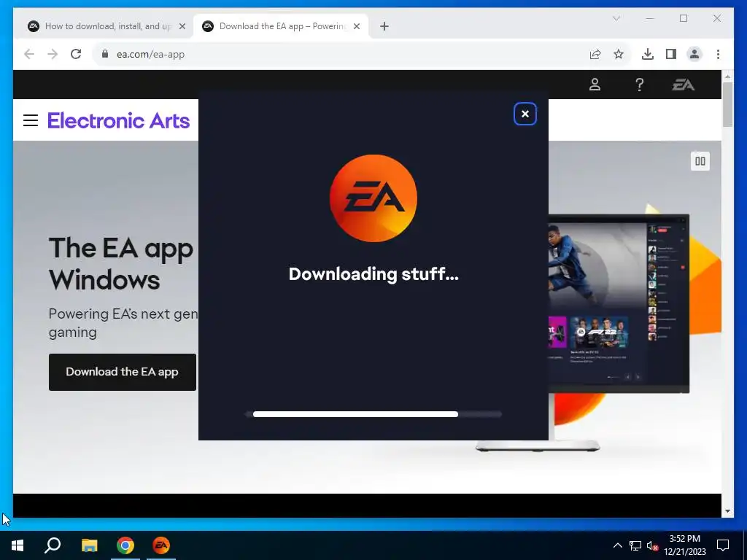Close the Downloading stuff dialog
This screenshot has width=747, height=560.
click(x=525, y=114)
